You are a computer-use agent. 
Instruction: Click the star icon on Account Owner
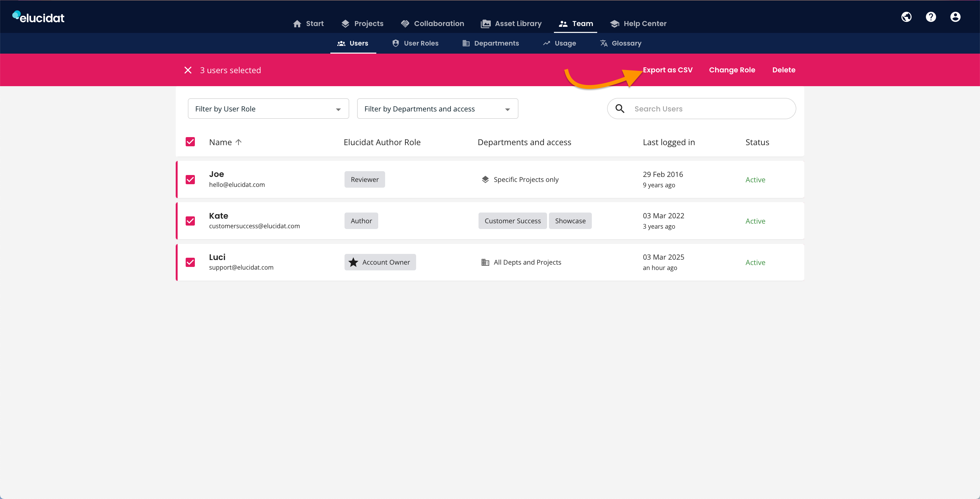[x=353, y=262]
